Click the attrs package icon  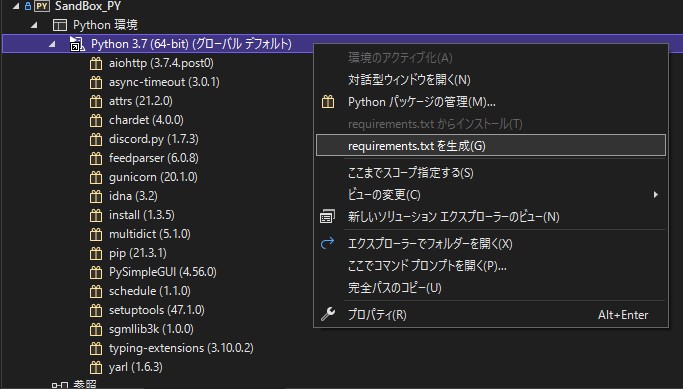click(96, 101)
